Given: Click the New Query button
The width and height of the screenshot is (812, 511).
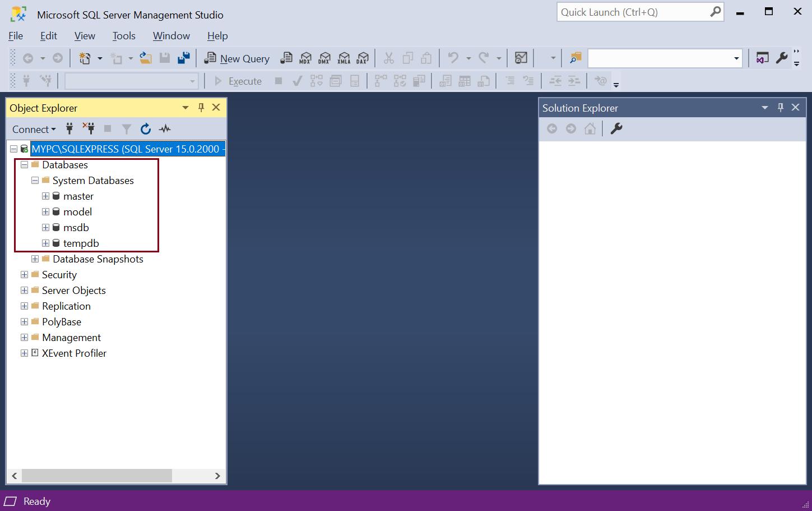Looking at the screenshot, I should click(236, 58).
